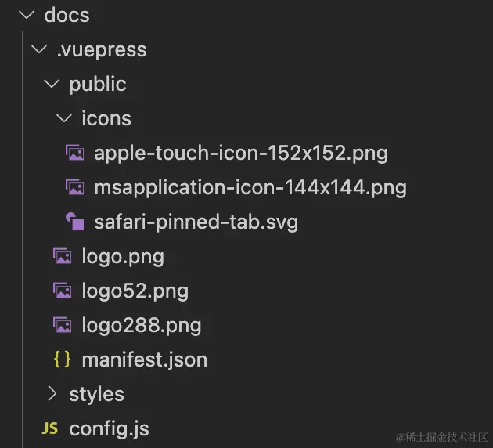Screen dimensions: 493x448
Task: Expand the styles folder chevron
Action: [x=52, y=394]
